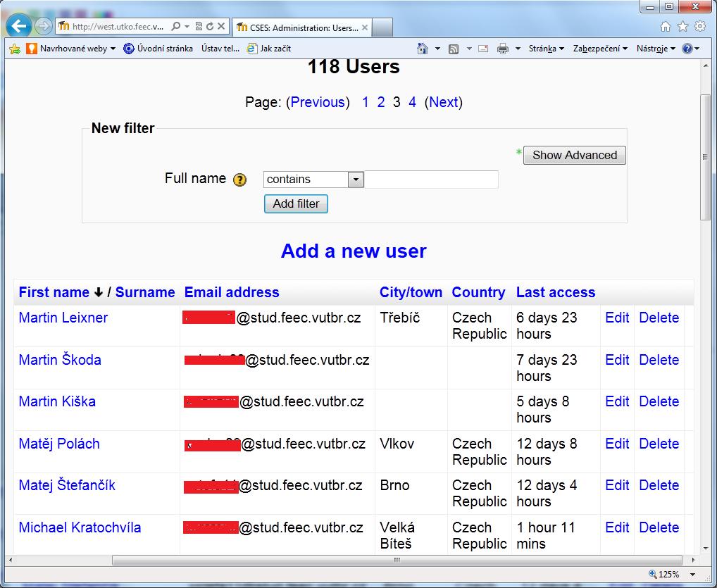Click Show Advanced button

[x=574, y=155]
